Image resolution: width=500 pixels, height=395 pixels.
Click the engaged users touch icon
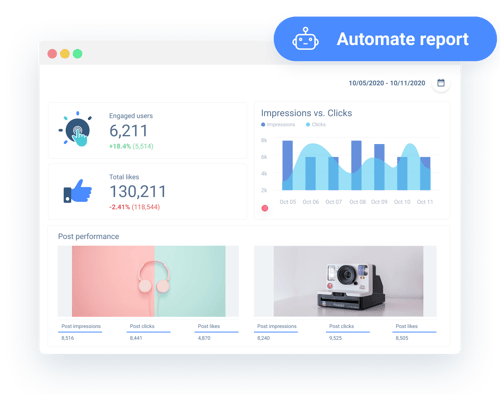click(x=76, y=129)
